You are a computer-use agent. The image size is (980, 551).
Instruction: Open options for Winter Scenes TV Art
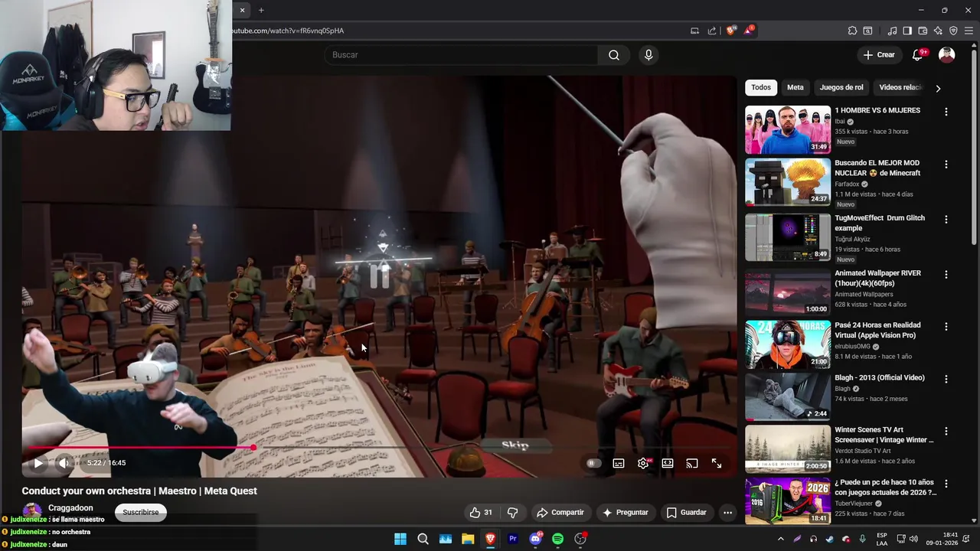[946, 432]
